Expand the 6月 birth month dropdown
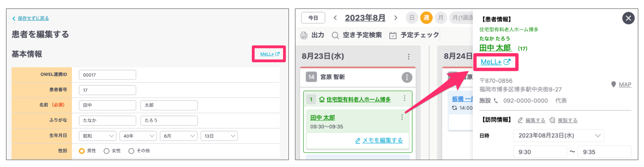 click(179, 136)
